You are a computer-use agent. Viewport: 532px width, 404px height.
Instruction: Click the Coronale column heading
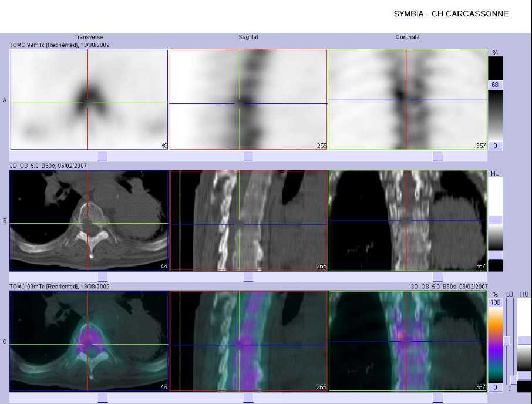click(408, 37)
